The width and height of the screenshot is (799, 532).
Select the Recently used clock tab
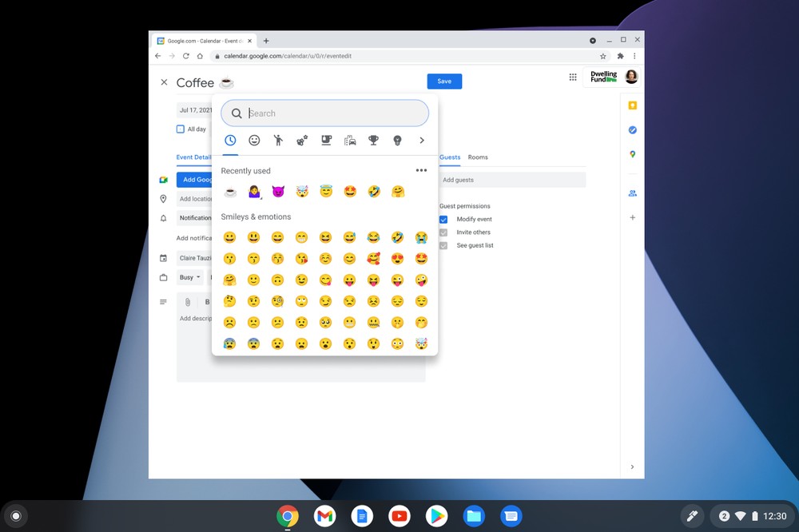(x=230, y=141)
